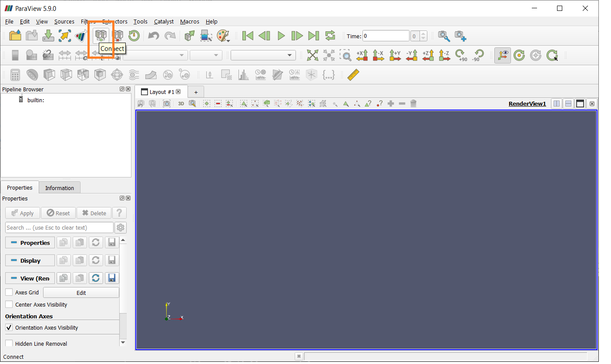Click the Calculator filter icon

click(15, 75)
